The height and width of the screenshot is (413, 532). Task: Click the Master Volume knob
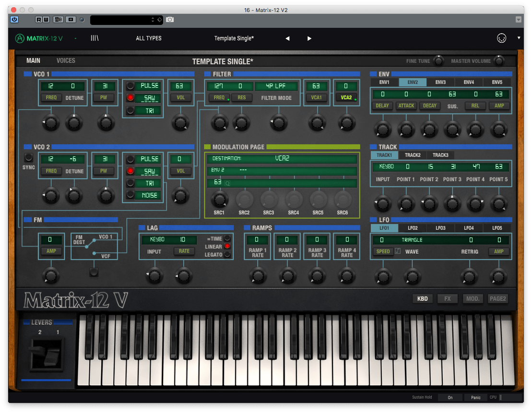(x=499, y=61)
